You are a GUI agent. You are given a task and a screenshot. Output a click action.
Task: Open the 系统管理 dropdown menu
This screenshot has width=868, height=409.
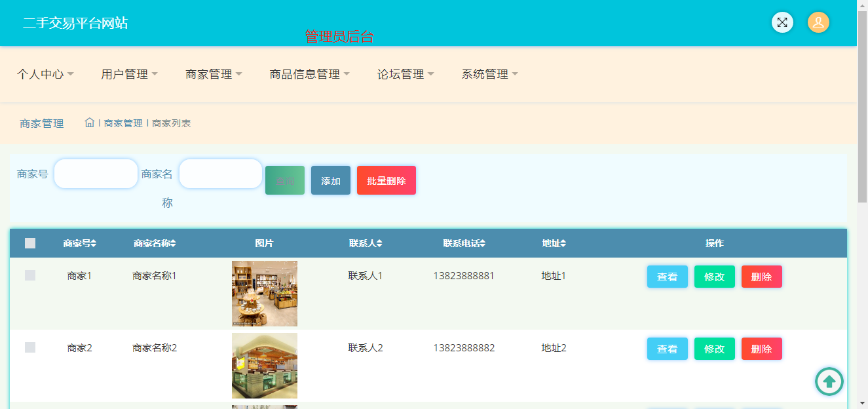(489, 74)
